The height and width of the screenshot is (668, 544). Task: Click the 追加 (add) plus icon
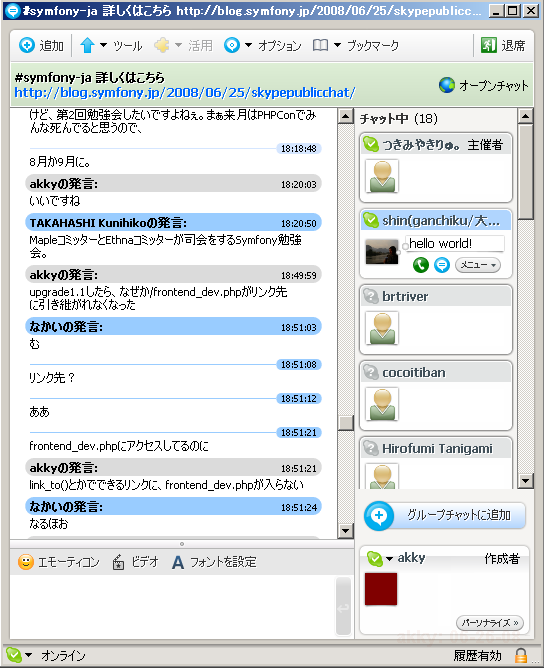click(x=27, y=45)
